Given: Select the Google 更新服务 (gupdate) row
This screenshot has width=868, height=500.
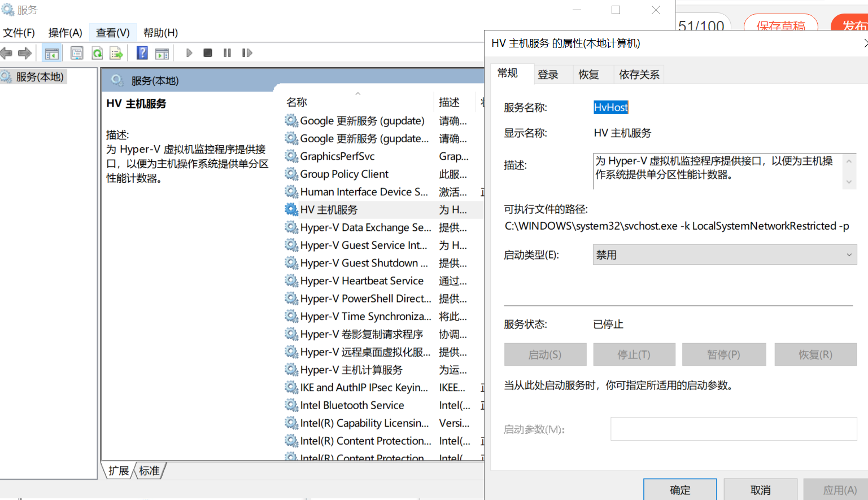Looking at the screenshot, I should tap(383, 121).
